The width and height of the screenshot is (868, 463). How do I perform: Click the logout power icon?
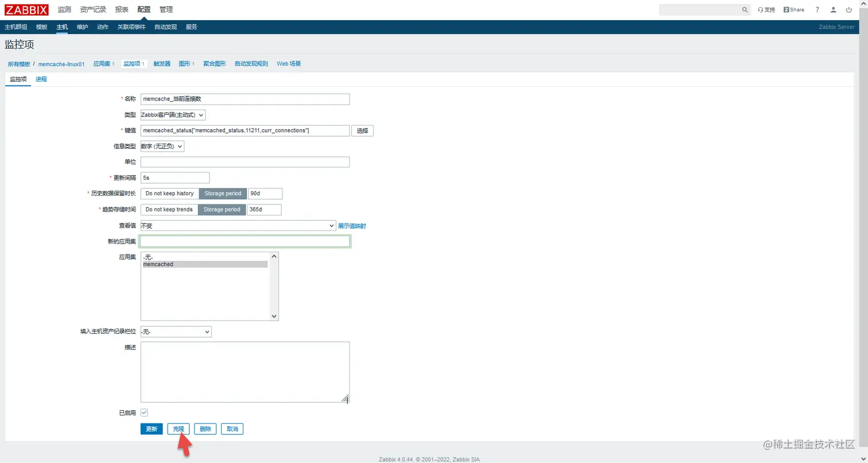849,10
